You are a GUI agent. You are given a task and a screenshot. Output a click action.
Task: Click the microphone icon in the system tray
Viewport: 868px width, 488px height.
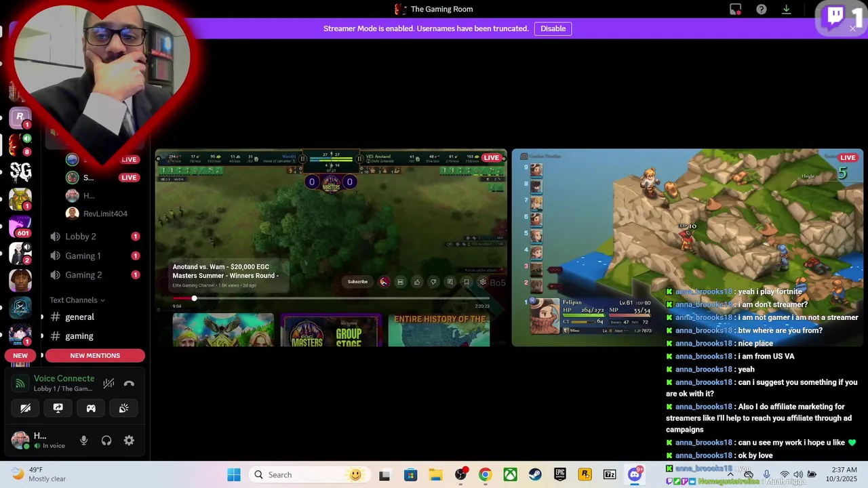pos(766,474)
